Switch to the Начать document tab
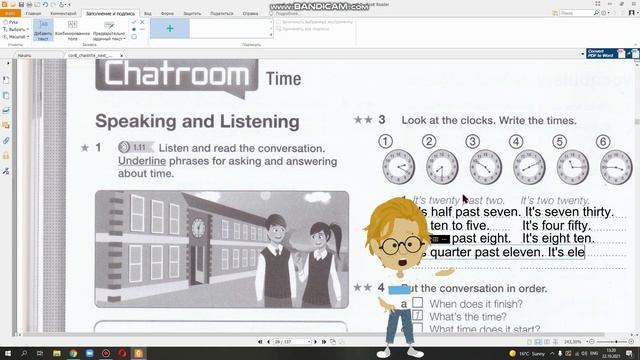 [24, 55]
